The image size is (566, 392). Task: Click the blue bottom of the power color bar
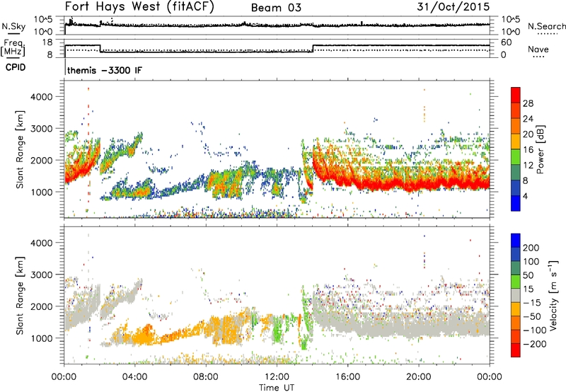(516, 203)
